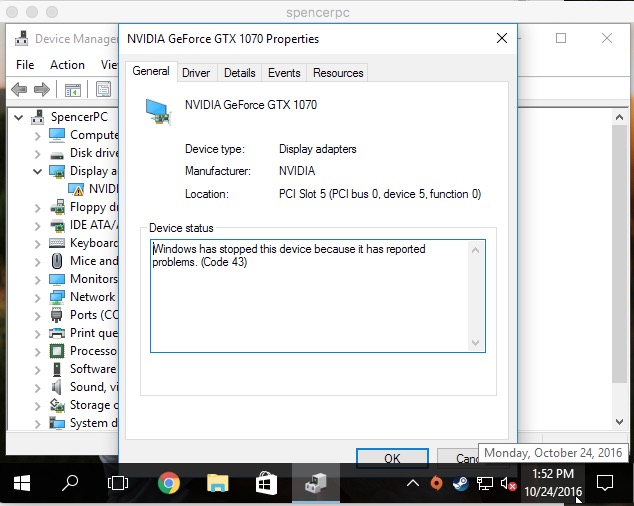The width and height of the screenshot is (634, 506).
Task: Expand the Keyboards category
Action: 38,244
